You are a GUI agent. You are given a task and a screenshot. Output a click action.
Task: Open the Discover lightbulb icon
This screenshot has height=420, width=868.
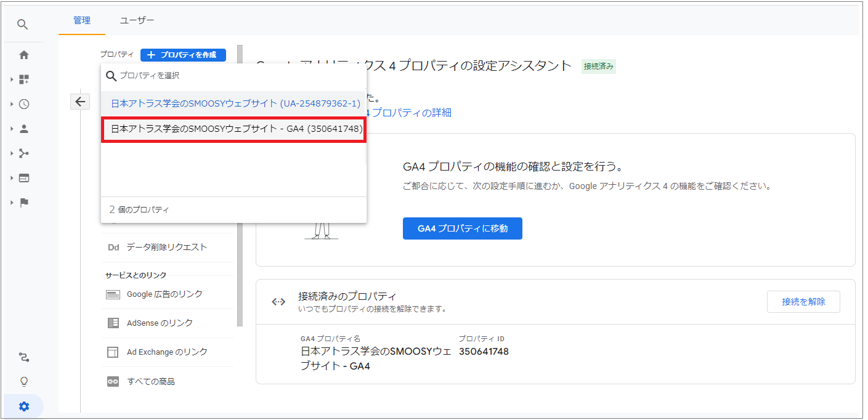pos(24,382)
